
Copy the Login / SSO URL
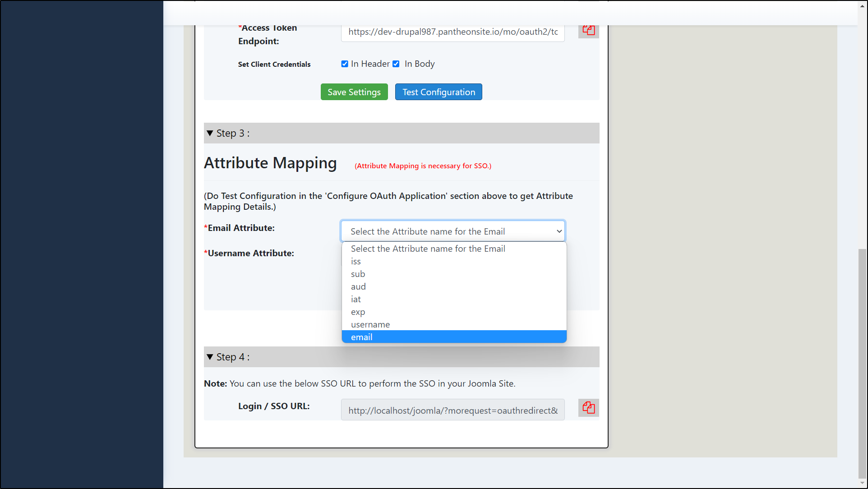(x=588, y=408)
